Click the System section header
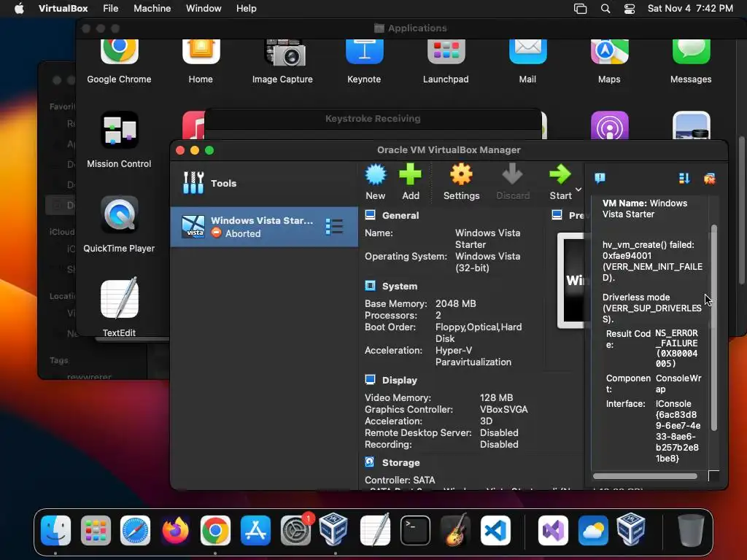The image size is (747, 560). tap(399, 286)
